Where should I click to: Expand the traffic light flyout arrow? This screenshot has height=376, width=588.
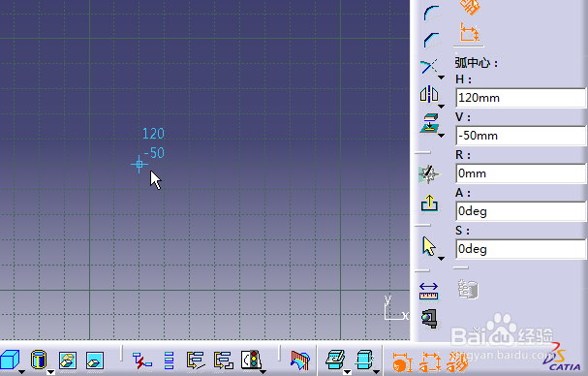[x=263, y=372]
